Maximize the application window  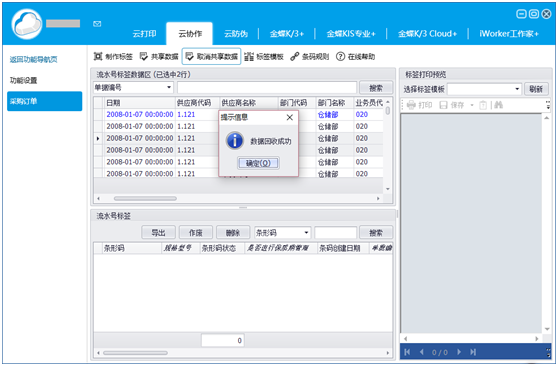coord(534,14)
